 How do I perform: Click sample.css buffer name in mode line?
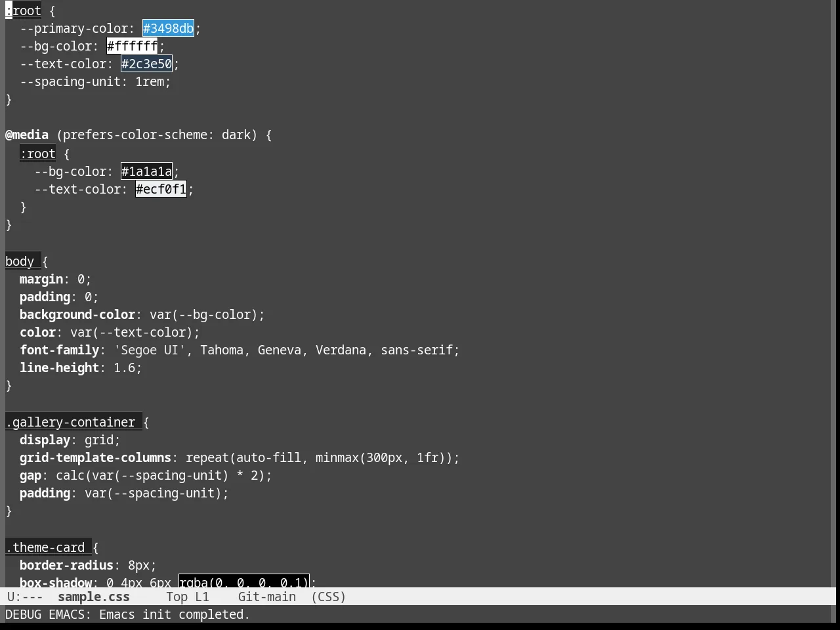pos(94,597)
